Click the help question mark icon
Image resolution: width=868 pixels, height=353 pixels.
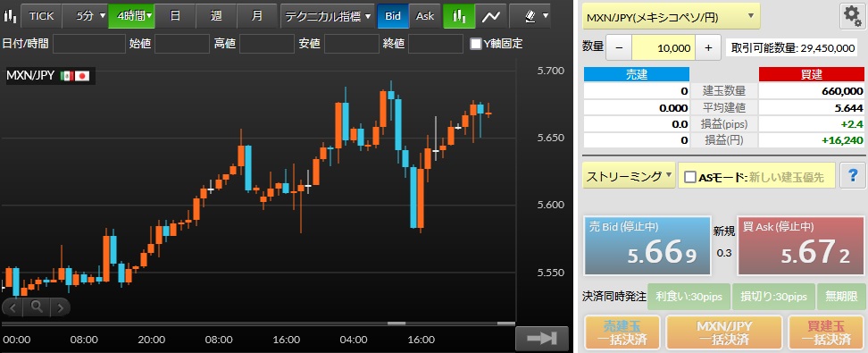tap(853, 176)
